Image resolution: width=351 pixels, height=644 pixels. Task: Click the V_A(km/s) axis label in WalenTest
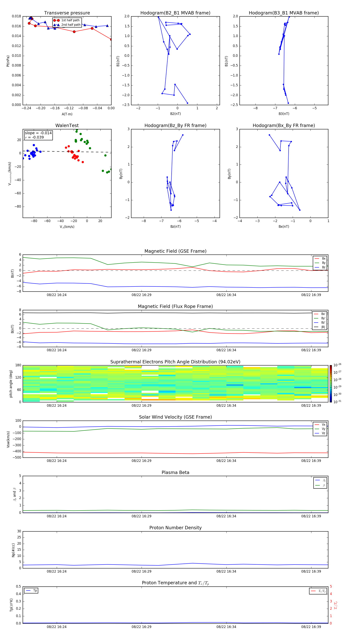67,227
